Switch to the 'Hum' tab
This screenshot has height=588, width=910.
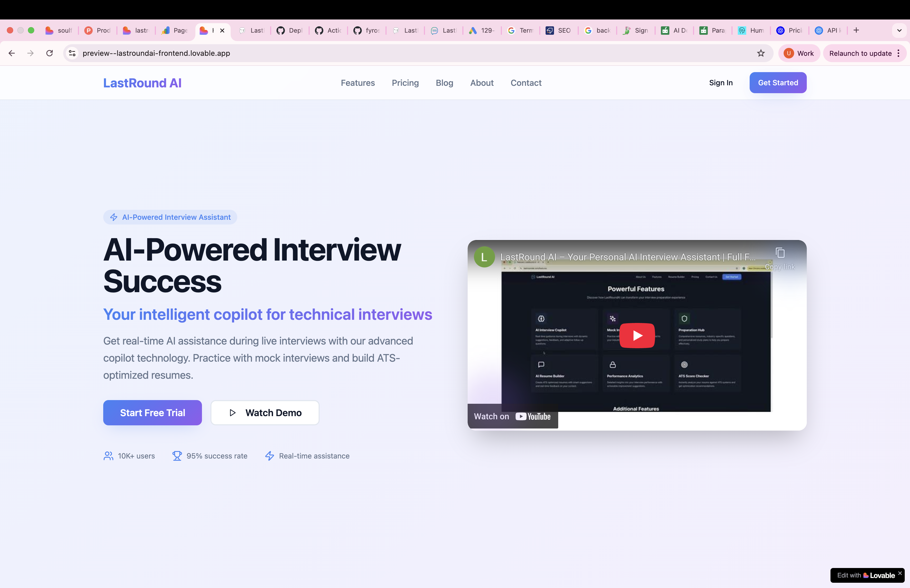pyautogui.click(x=751, y=30)
